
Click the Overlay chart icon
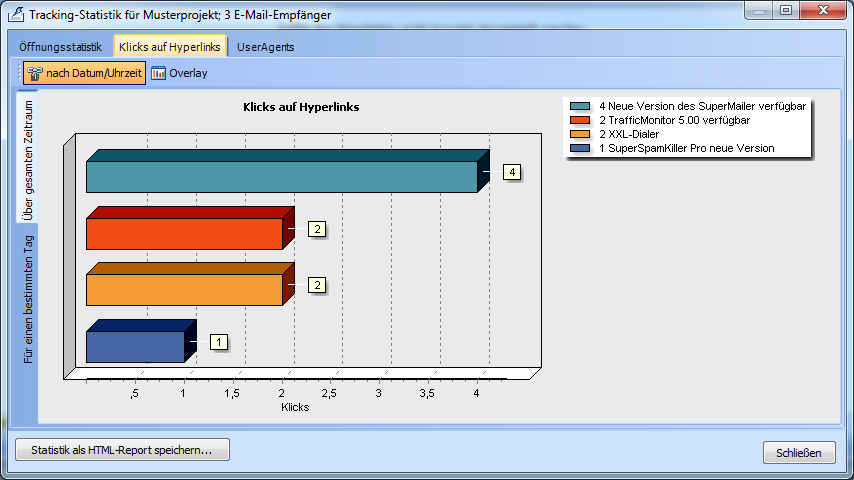click(158, 73)
